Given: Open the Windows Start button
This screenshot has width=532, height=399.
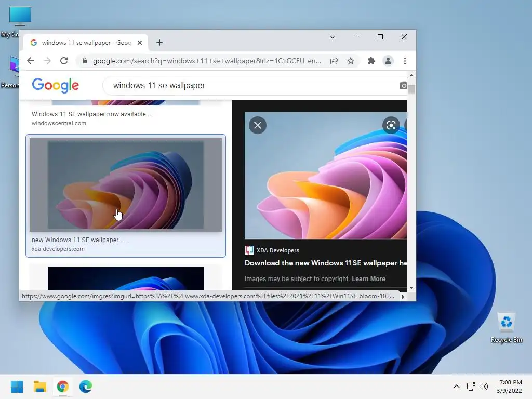Looking at the screenshot, I should coord(17,387).
